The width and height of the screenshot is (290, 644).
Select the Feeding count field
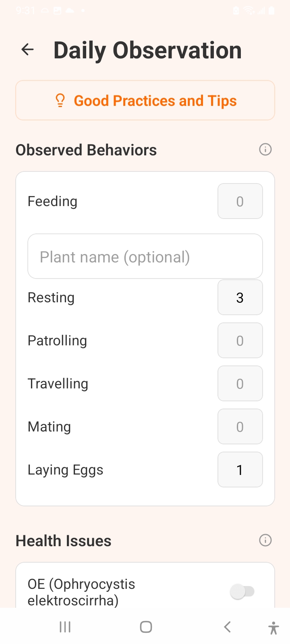(x=240, y=201)
